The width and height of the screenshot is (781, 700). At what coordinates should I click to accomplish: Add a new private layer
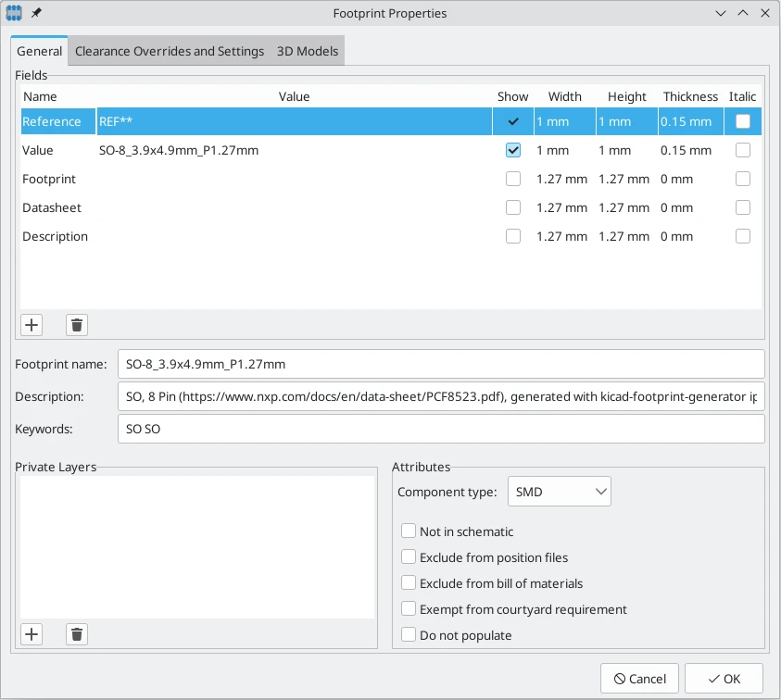tap(31, 634)
